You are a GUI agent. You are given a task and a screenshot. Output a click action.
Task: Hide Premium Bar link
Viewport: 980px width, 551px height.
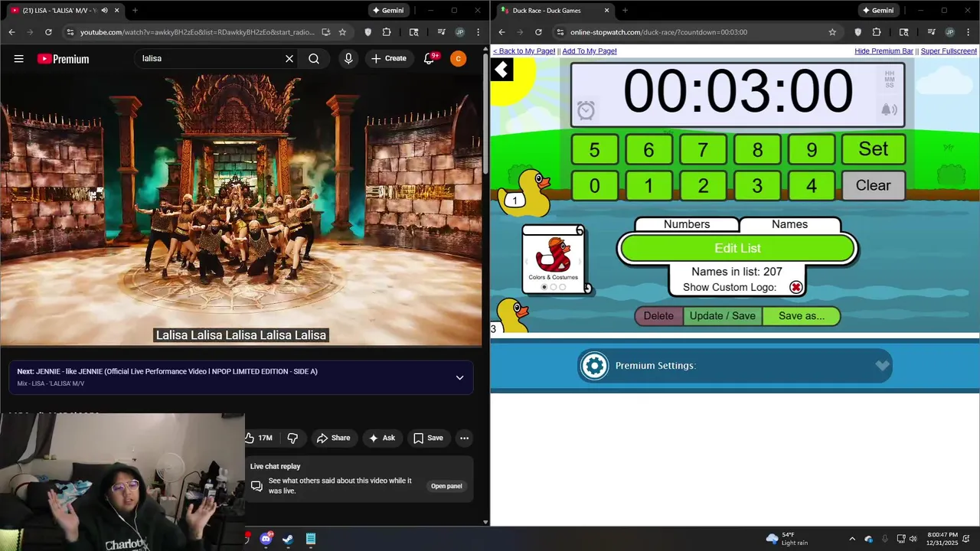[884, 51]
